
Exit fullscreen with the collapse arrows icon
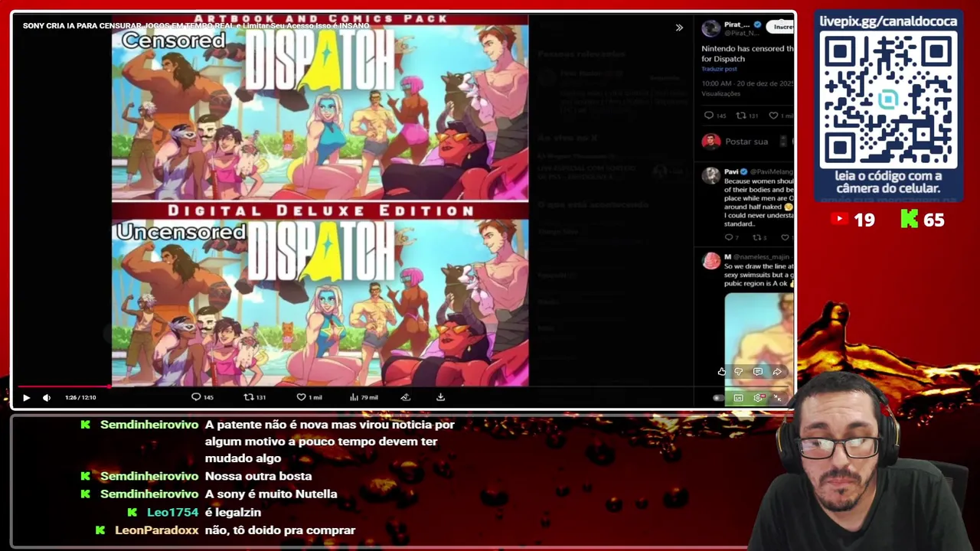click(x=777, y=398)
